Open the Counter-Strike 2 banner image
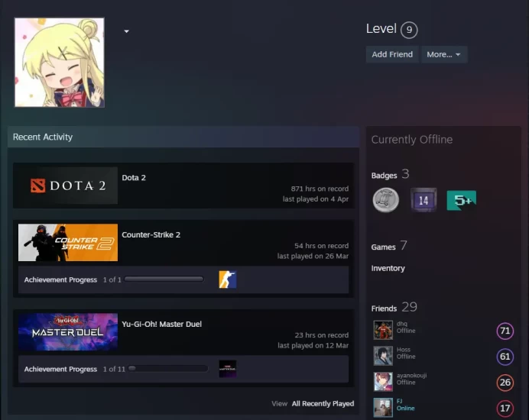The image size is (529, 420). point(68,242)
